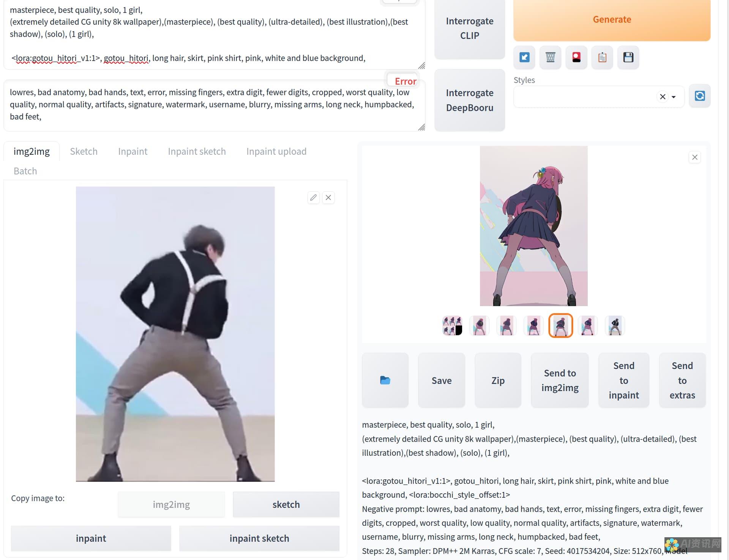Switch to the Inpaint tab
The image size is (729, 560).
coord(133,151)
